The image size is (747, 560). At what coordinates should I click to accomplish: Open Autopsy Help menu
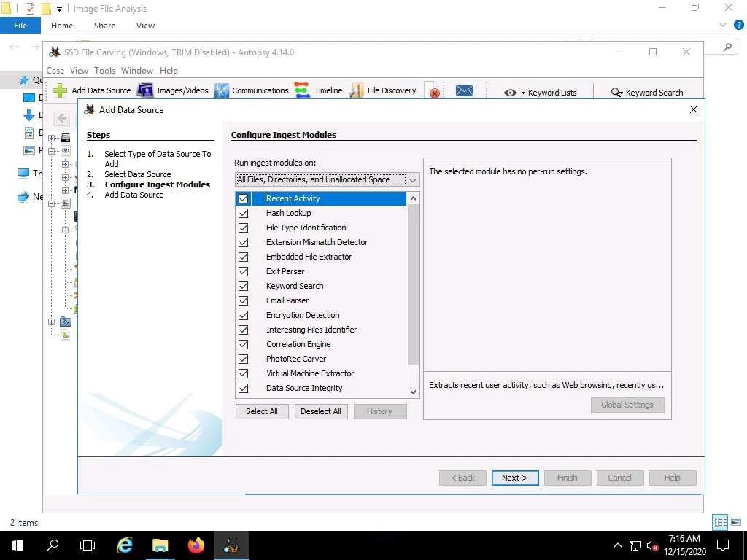pyautogui.click(x=169, y=71)
